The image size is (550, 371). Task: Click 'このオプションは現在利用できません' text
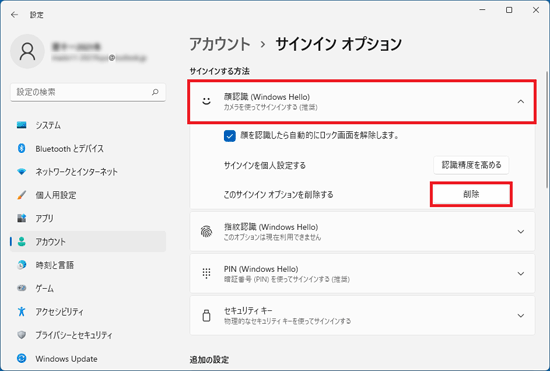coord(273,237)
